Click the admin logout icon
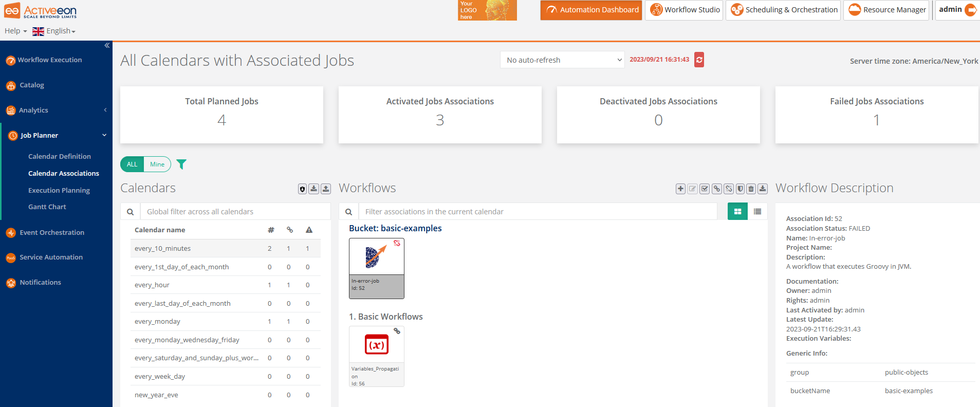Screen dimensions: 980x407 pos(971,10)
